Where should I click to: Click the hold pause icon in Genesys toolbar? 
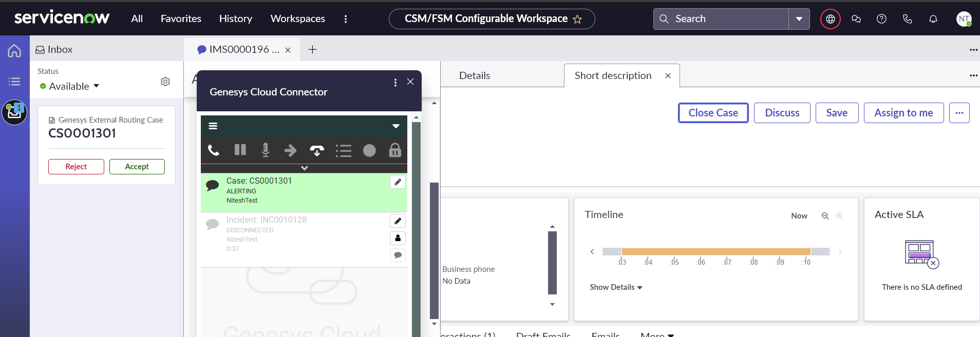click(240, 150)
